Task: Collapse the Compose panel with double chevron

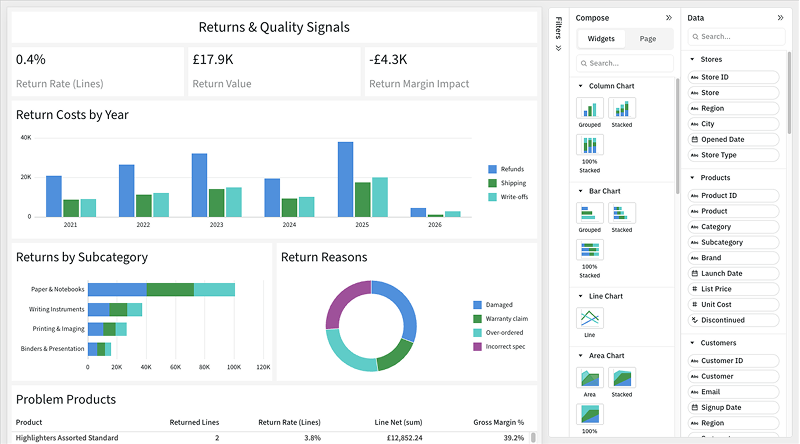Action: (669, 18)
